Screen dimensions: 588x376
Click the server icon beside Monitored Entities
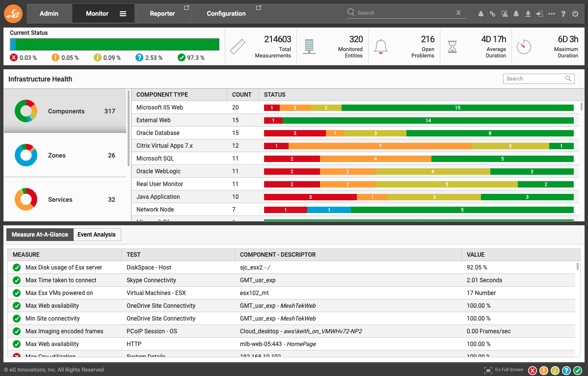309,47
